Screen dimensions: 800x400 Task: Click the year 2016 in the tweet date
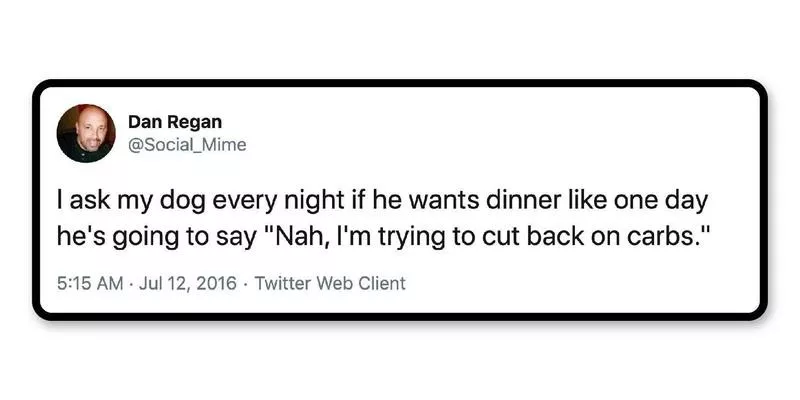point(216,283)
